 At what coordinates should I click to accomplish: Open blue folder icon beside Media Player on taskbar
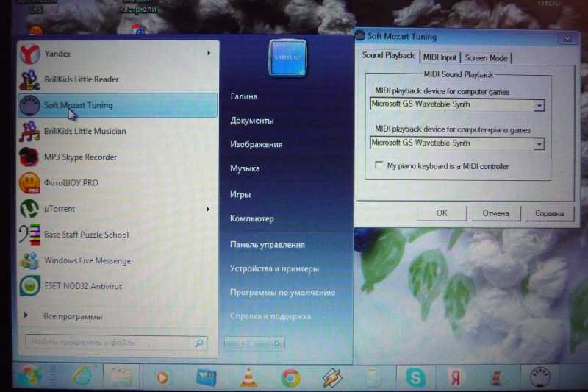pos(207,377)
